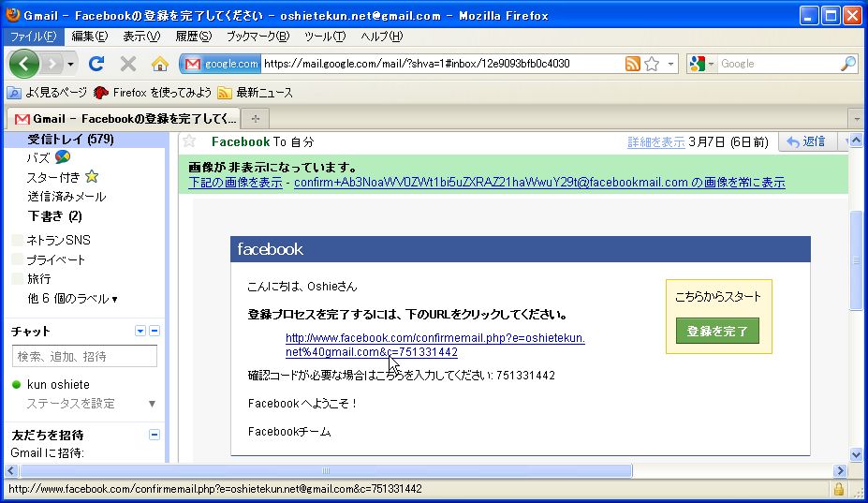This screenshot has height=503, width=868.
Task: Click the horizontal scrollbar left arrow
Action: [11, 471]
